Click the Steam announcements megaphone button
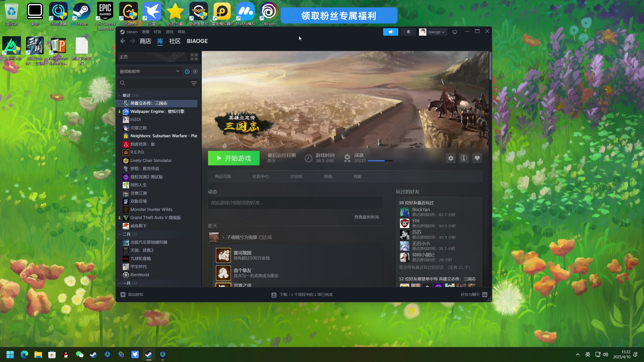 [390, 32]
